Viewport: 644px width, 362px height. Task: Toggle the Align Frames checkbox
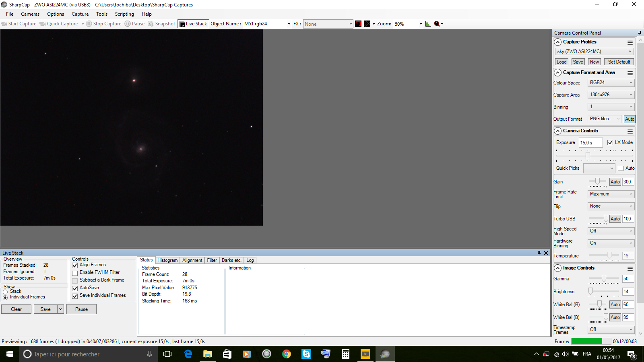coord(75,265)
